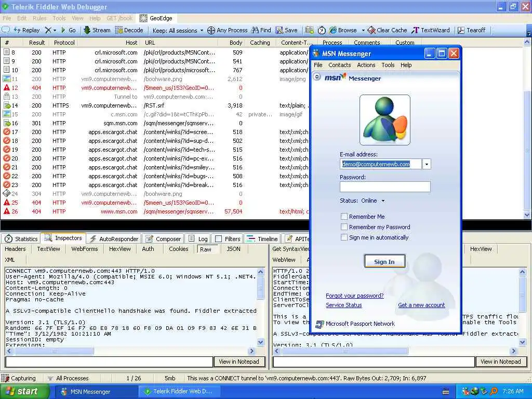The height and width of the screenshot is (399, 532).
Task: Select session row 26 www.msn.com
Action: [155, 211]
